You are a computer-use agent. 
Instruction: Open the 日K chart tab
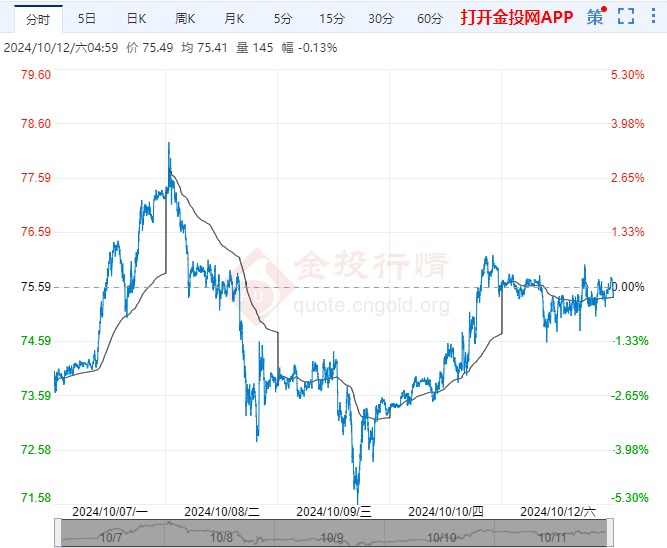point(136,18)
